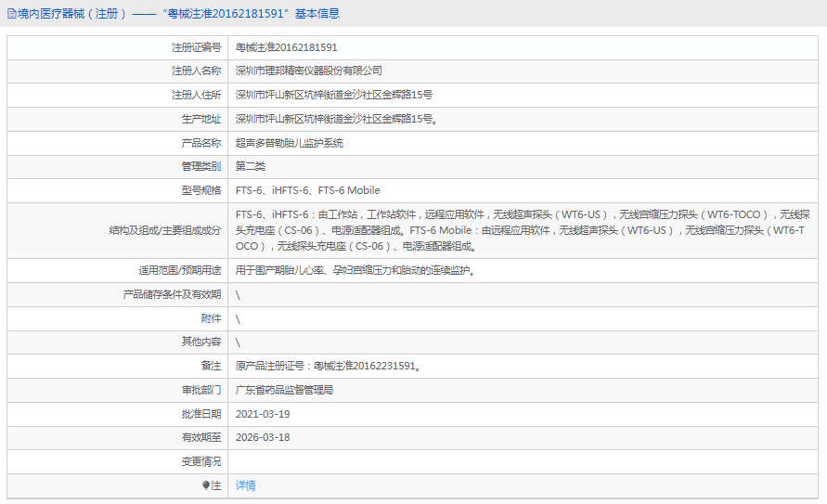This screenshot has height=504, width=827.
Task: Click the document icon before the page title
Action: click(x=12, y=14)
